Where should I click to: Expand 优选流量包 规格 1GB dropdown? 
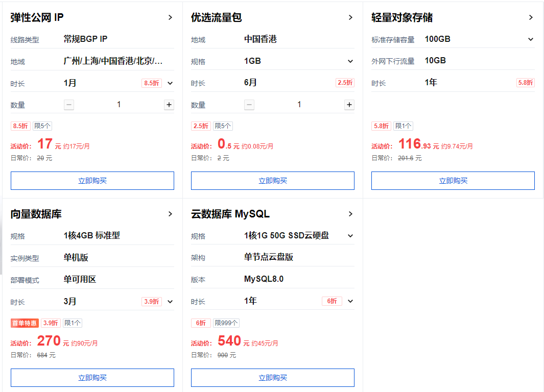350,61
